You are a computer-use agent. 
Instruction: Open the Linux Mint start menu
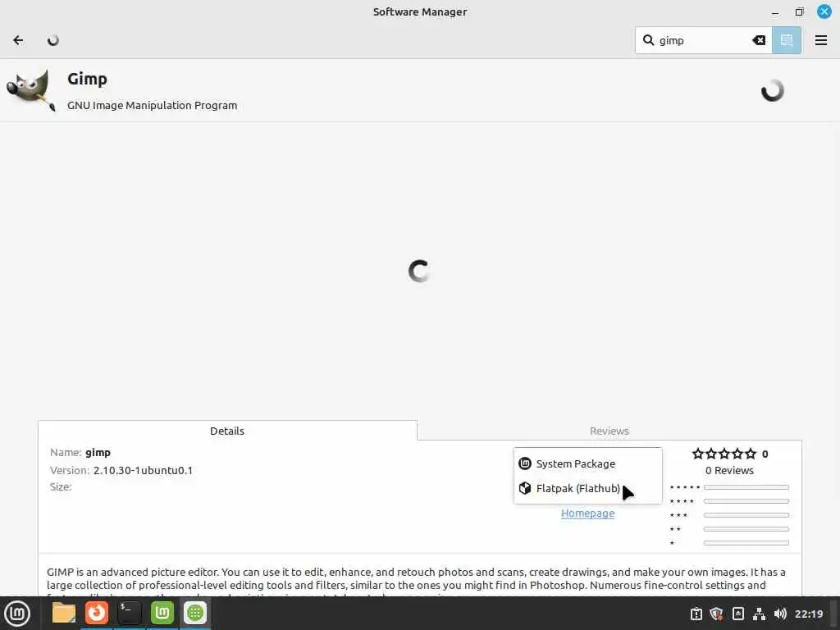click(17, 614)
